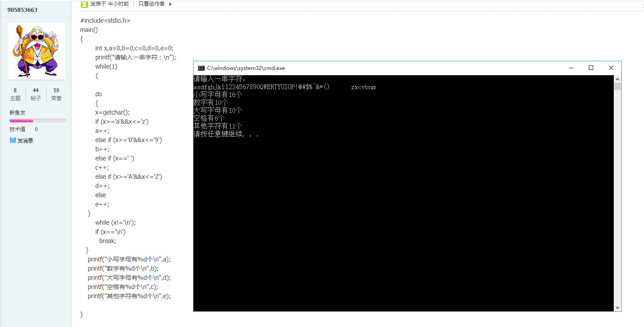Click the code line while (x!='\n');
The image size is (644, 327).
pos(116,223)
